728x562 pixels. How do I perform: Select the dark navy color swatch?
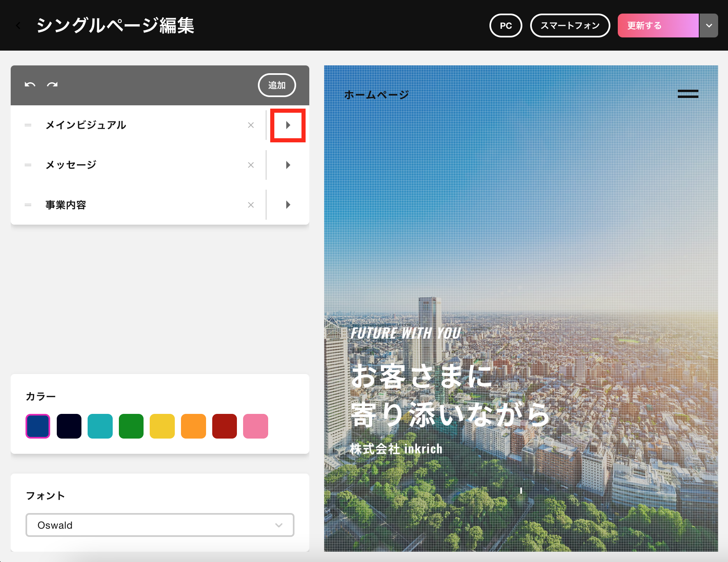69,426
